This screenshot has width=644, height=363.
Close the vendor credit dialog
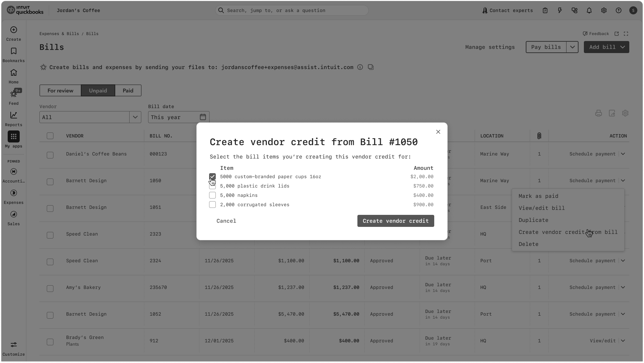click(x=438, y=132)
